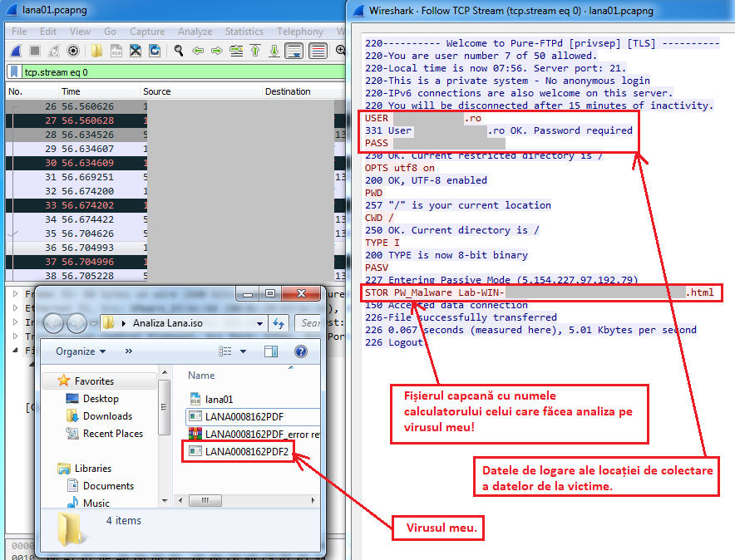The width and height of the screenshot is (735, 560).
Task: Select packet 33 at time 56.674202
Action: 175,205
